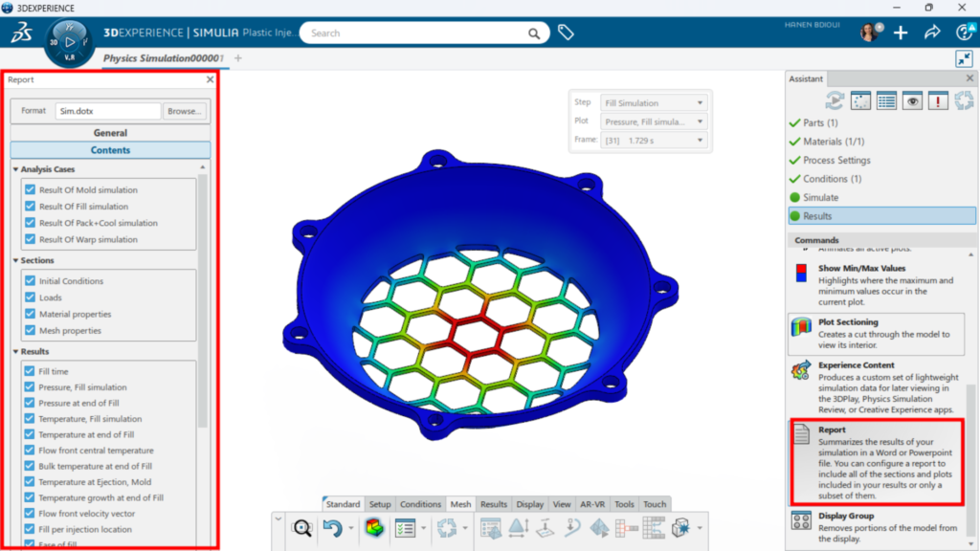This screenshot has height=551, width=980.
Task: Click the plus Add icon in header
Action: [x=901, y=33]
